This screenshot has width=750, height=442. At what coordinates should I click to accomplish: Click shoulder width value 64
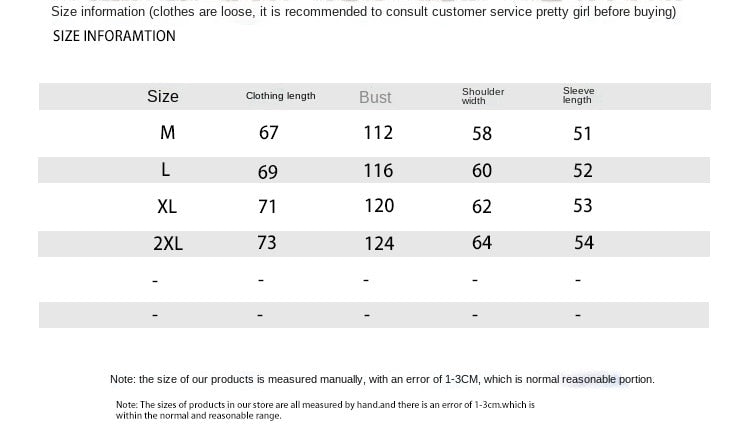(x=482, y=243)
